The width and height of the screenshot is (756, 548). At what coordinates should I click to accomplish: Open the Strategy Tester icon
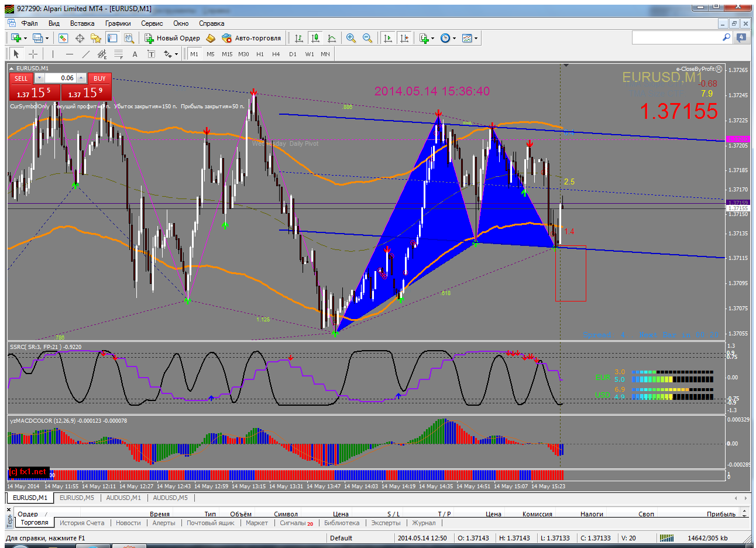coord(129,38)
